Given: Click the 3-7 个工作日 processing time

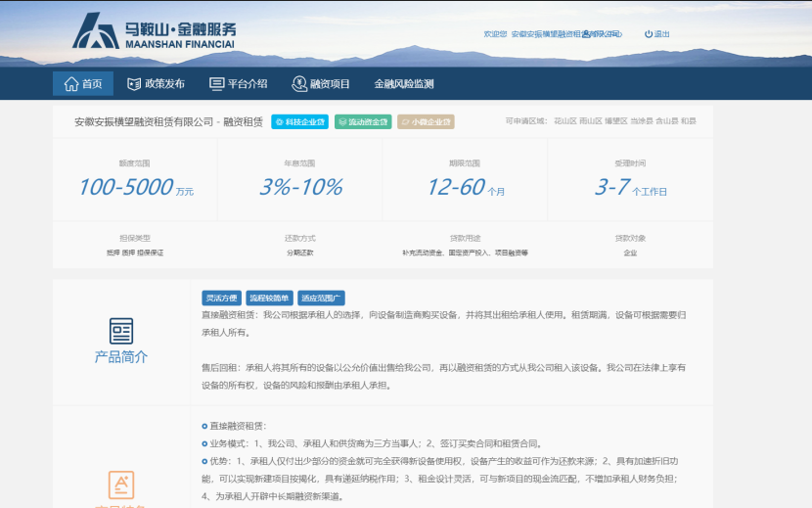Looking at the screenshot, I should click(x=630, y=187).
